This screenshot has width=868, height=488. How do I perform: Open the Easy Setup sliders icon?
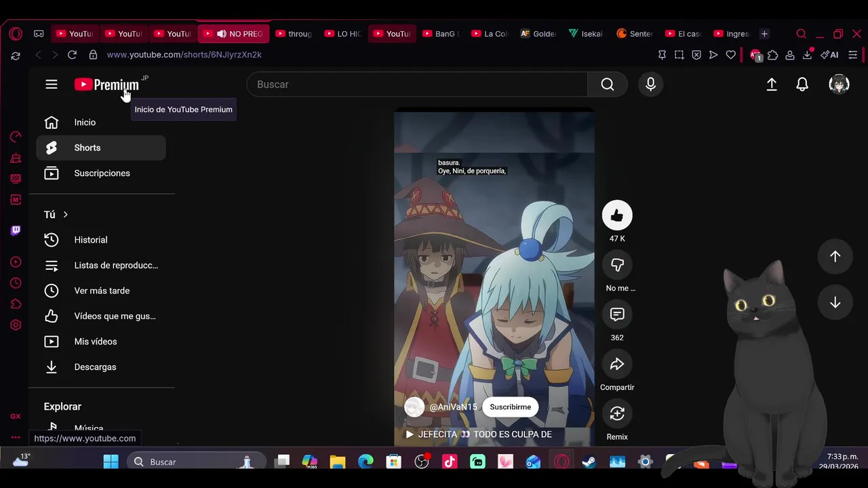click(x=853, y=55)
